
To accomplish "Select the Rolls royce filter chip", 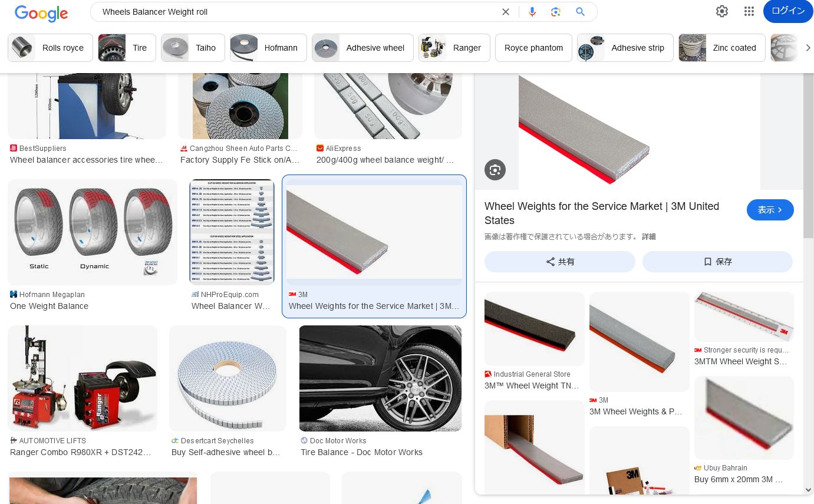I will (50, 48).
